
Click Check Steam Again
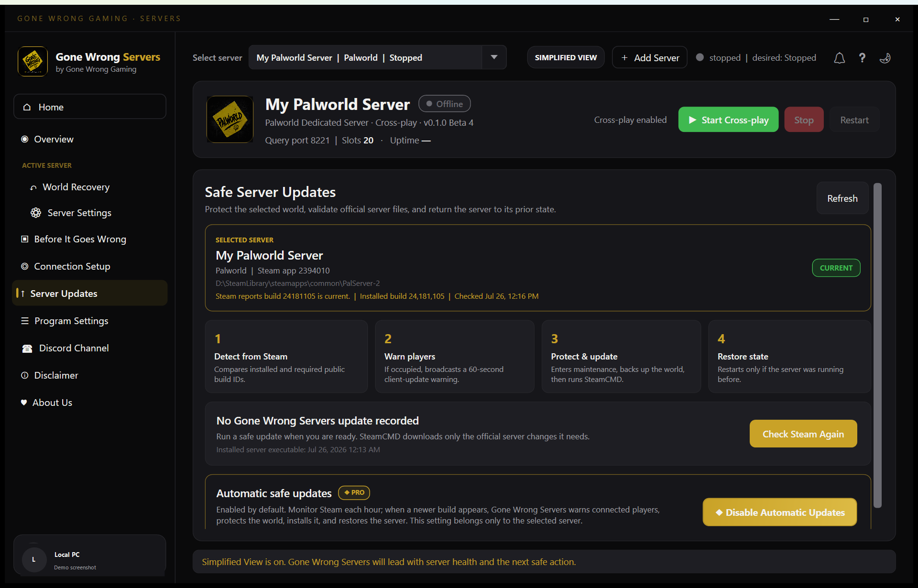point(803,434)
